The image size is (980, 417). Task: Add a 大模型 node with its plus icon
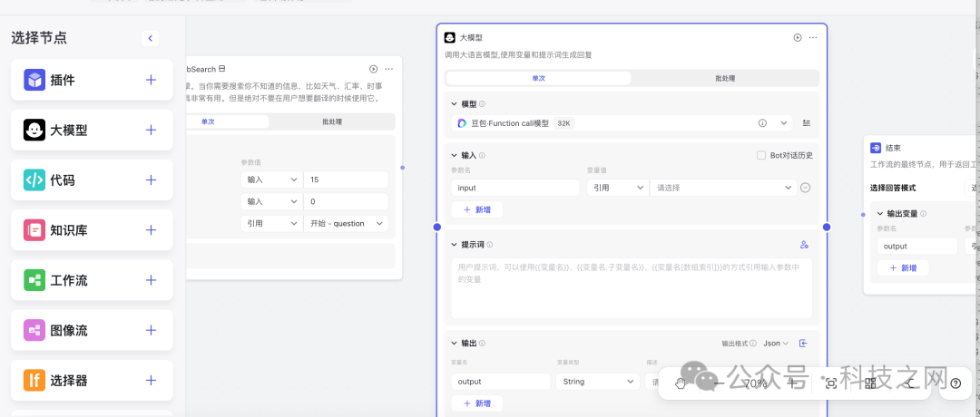pos(151,130)
